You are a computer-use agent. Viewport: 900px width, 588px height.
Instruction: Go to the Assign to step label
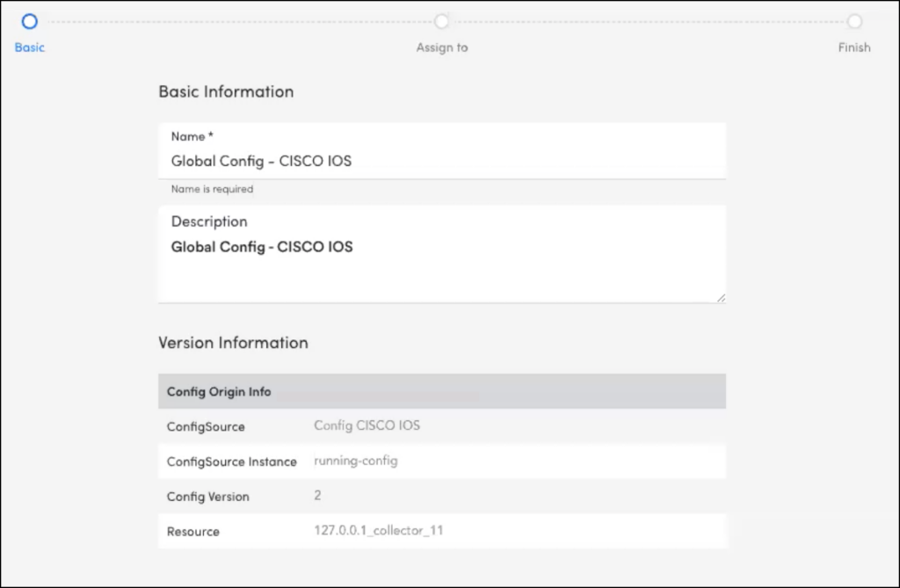(442, 47)
